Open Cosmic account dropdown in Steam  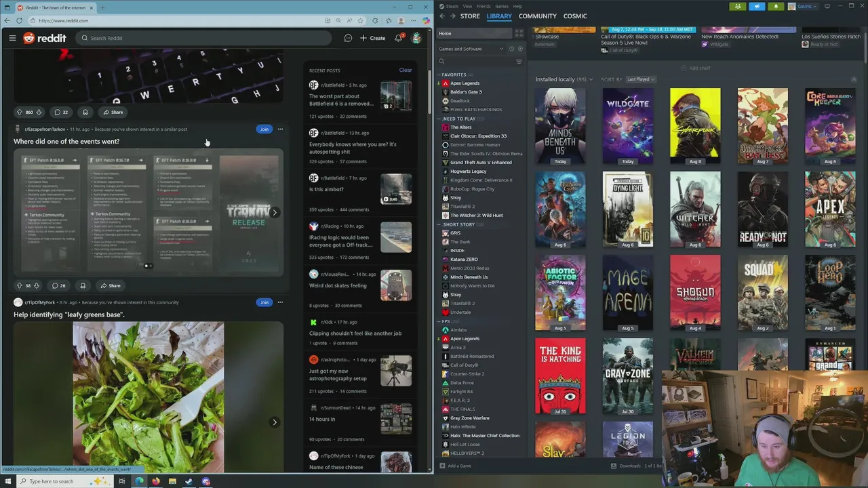tap(803, 6)
